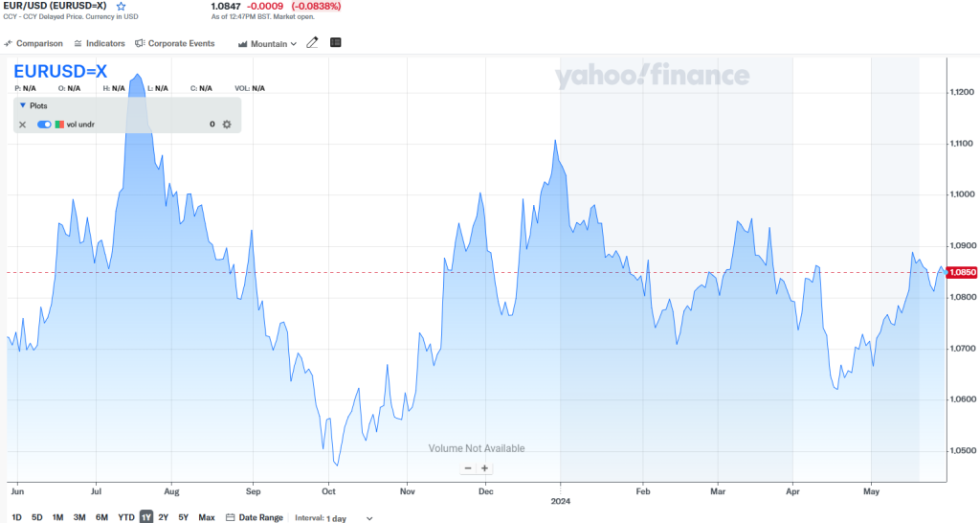Zoom out with the minus button
The image size is (980, 523).
(x=468, y=468)
